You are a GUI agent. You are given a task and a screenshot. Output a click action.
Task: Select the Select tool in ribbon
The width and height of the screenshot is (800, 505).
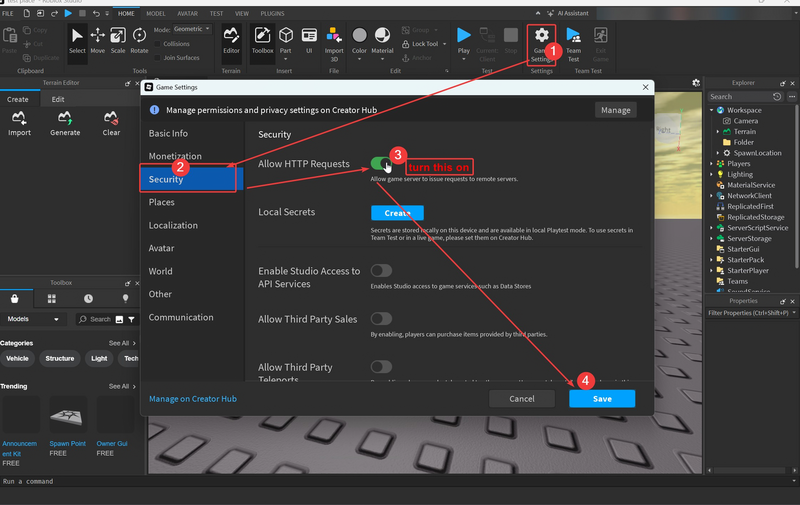[x=77, y=41]
